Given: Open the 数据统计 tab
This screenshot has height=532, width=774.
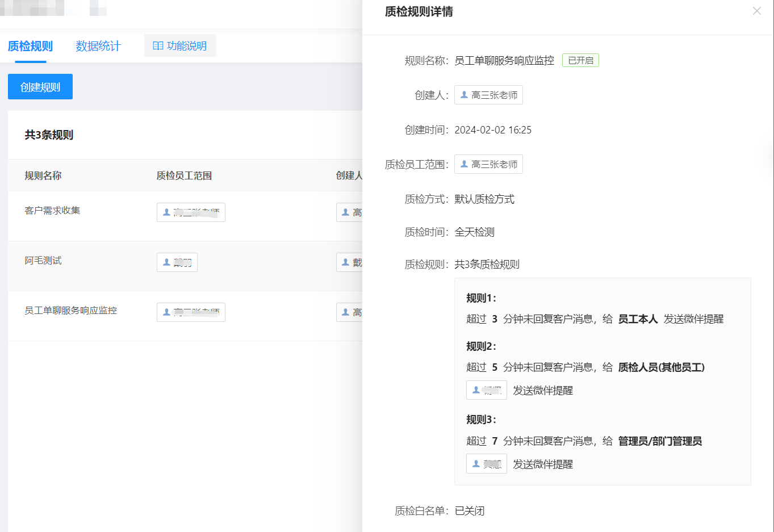Looking at the screenshot, I should click(98, 46).
